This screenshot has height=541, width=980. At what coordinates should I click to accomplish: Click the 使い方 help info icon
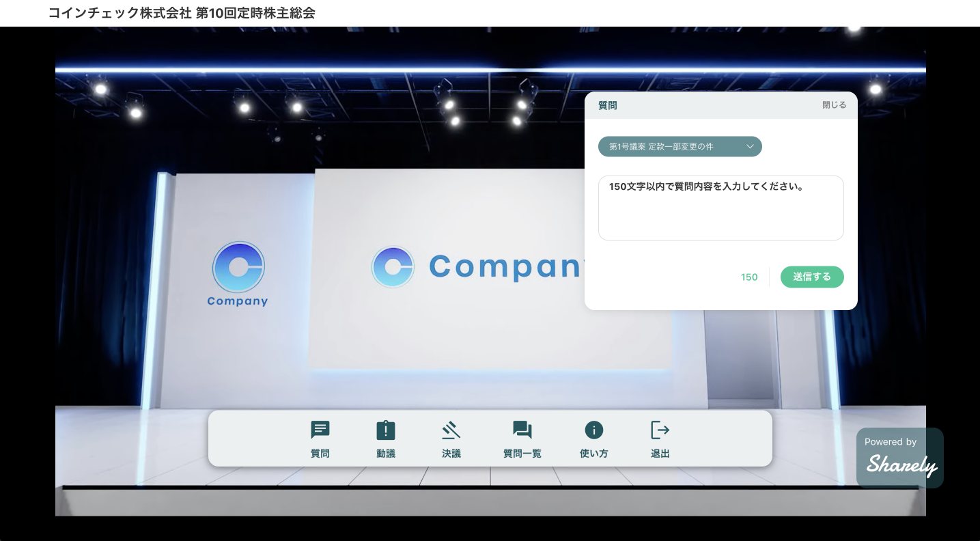[x=593, y=439]
